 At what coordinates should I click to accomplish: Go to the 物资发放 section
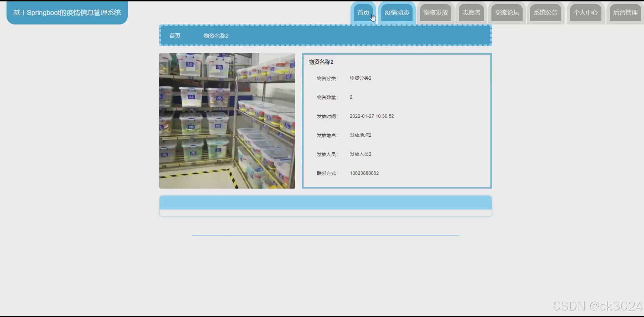click(x=435, y=13)
